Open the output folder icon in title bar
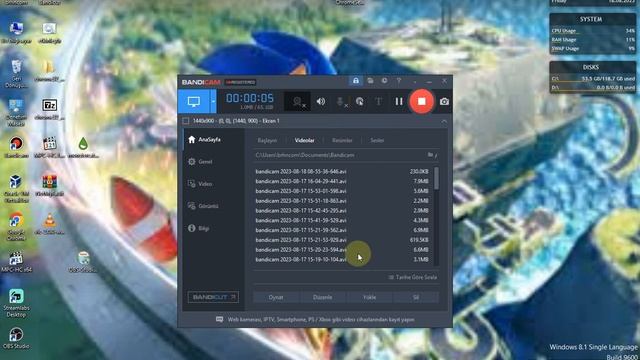The image size is (640, 360). [x=370, y=81]
